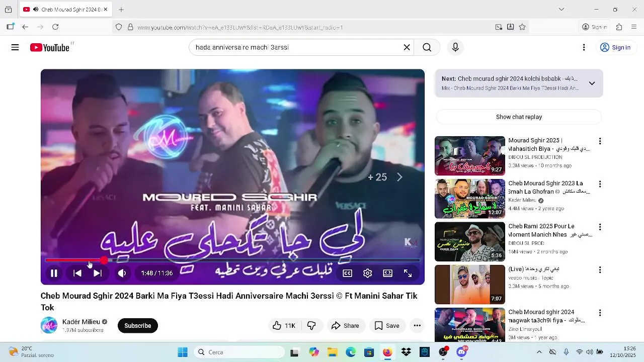Pause the video playback
This screenshot has width=644, height=362.
click(x=54, y=273)
